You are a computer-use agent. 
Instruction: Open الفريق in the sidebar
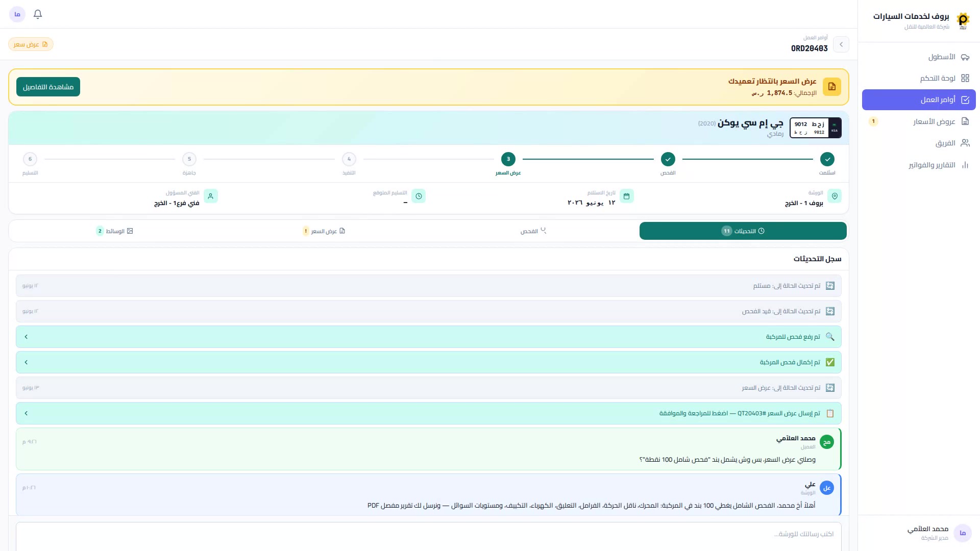point(919,143)
